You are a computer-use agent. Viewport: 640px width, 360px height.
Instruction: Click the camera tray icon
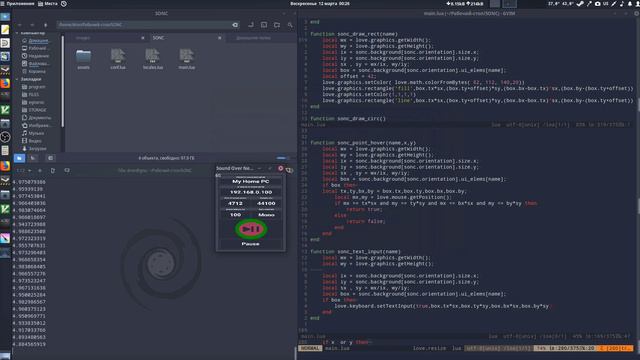point(598,4)
